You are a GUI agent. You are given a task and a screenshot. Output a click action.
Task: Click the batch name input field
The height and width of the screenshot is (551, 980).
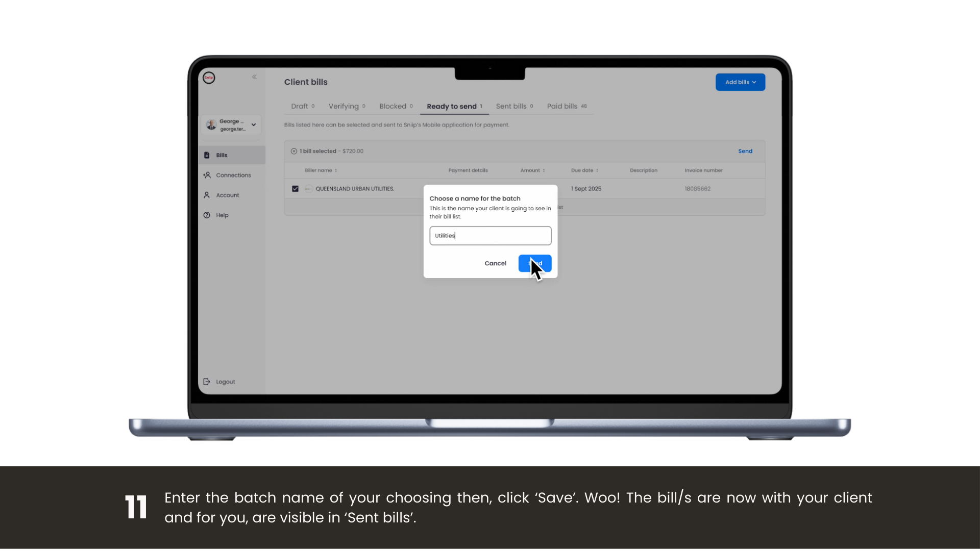(x=490, y=236)
